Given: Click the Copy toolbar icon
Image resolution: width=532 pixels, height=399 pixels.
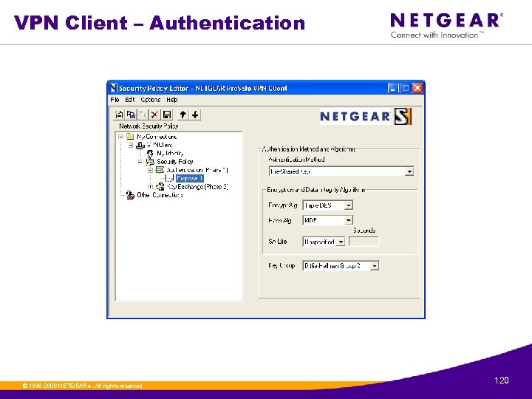Looking at the screenshot, I should (x=131, y=115).
